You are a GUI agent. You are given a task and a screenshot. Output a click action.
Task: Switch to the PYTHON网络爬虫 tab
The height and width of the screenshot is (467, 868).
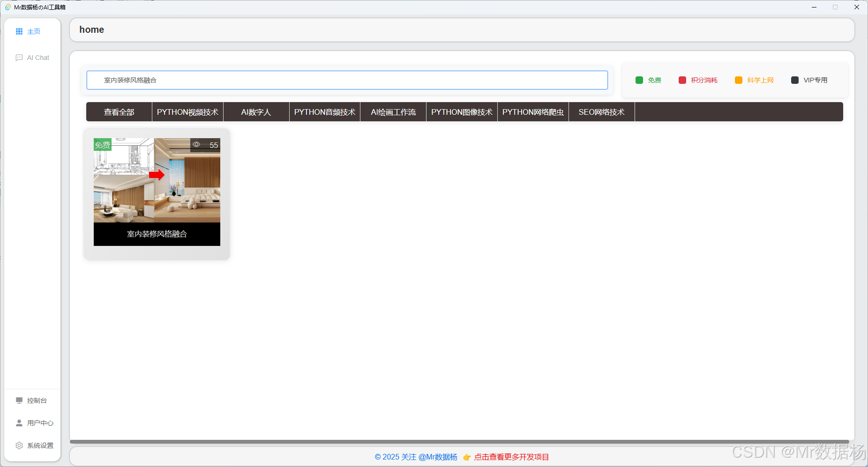[x=533, y=112]
